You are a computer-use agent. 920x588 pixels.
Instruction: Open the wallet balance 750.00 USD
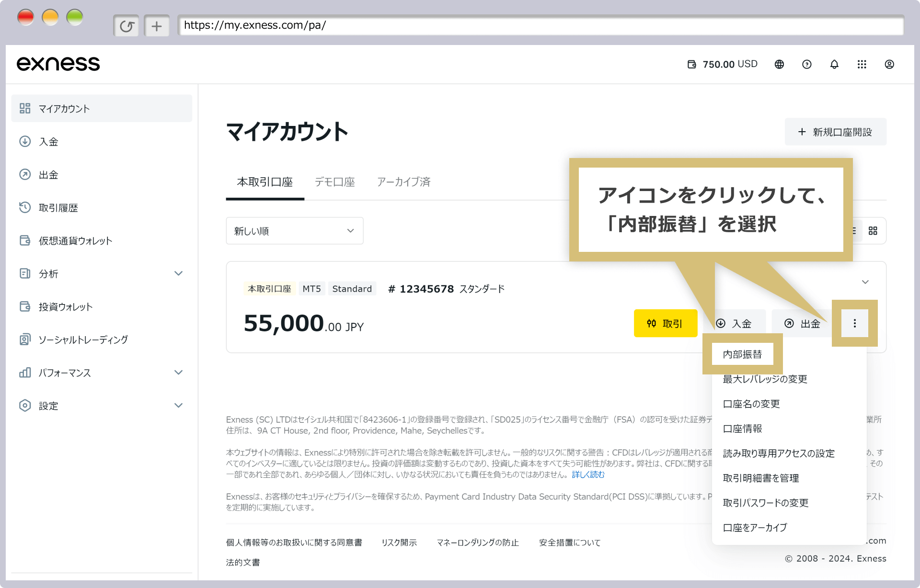coord(722,64)
